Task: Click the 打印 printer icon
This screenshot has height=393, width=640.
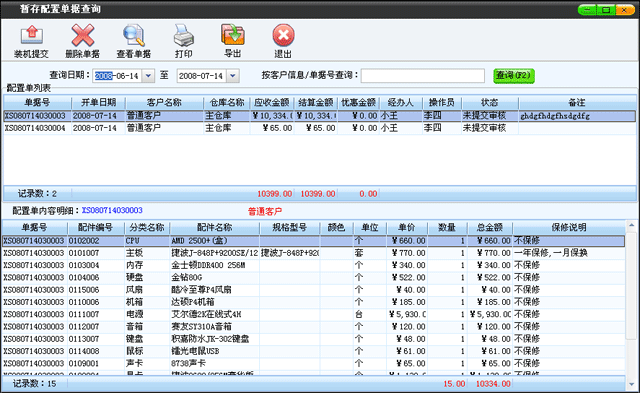Action: [183, 35]
